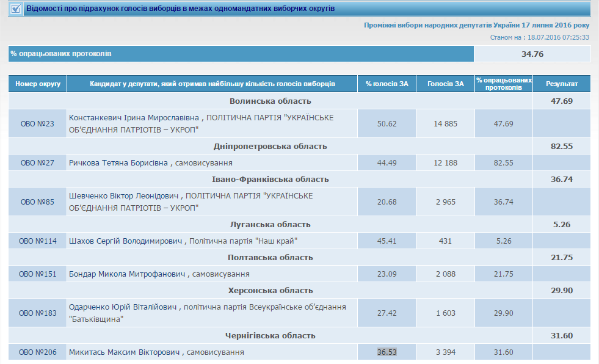Select the 'Полтавська область' region row
599x364 pixels.
270,258
